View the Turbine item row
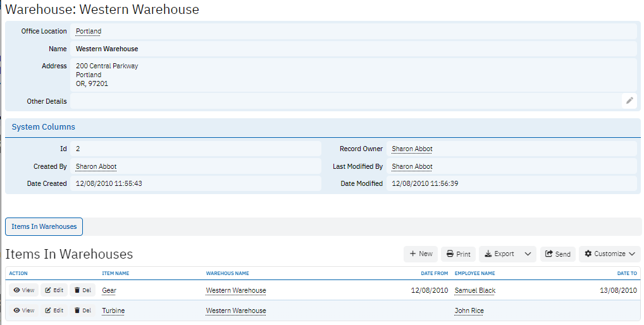Image resolution: width=644 pixels, height=325 pixels. coord(23,310)
